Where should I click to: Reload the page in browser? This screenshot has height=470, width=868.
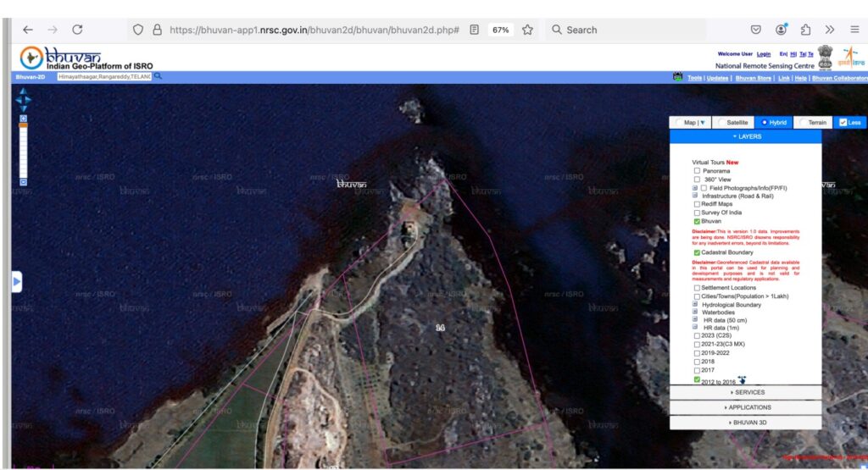pos(77,30)
